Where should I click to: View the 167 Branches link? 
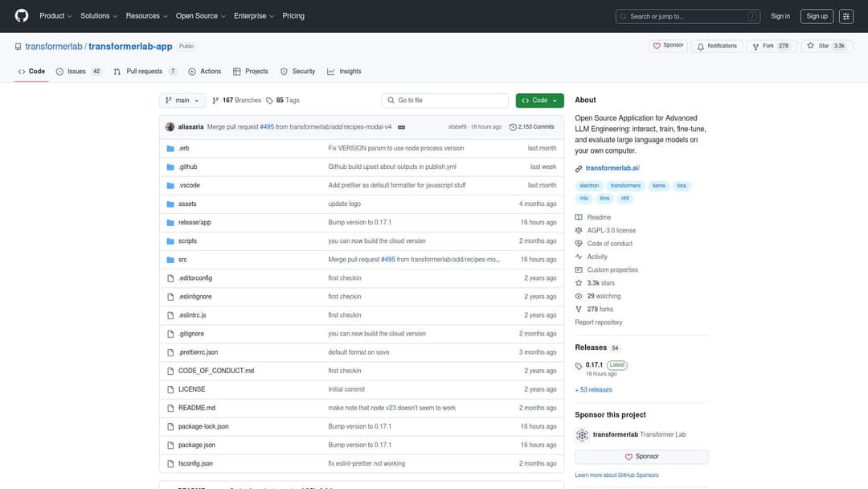[x=236, y=101]
